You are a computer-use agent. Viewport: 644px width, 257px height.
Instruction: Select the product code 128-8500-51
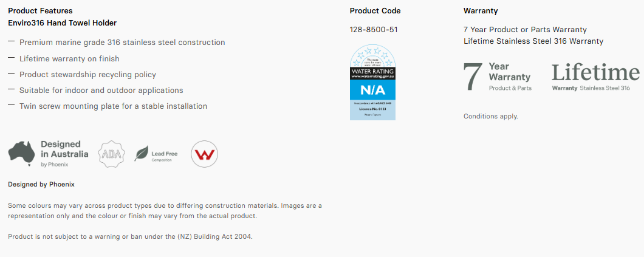374,29
